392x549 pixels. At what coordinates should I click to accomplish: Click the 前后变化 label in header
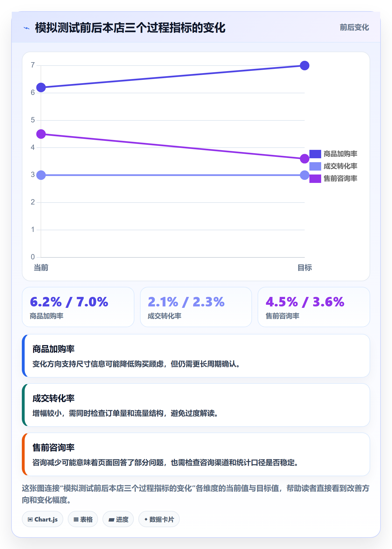click(x=354, y=27)
